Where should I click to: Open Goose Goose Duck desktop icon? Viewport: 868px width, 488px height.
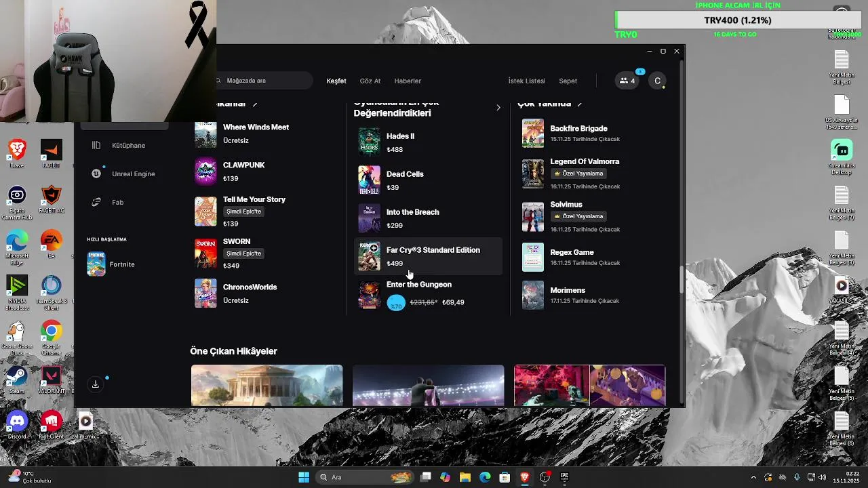pyautogui.click(x=17, y=338)
